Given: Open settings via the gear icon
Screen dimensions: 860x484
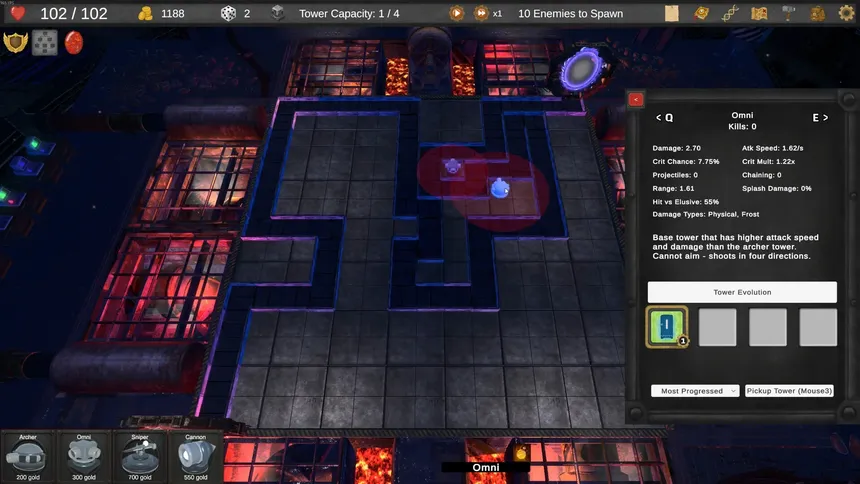Looking at the screenshot, I should pyautogui.click(x=846, y=13).
